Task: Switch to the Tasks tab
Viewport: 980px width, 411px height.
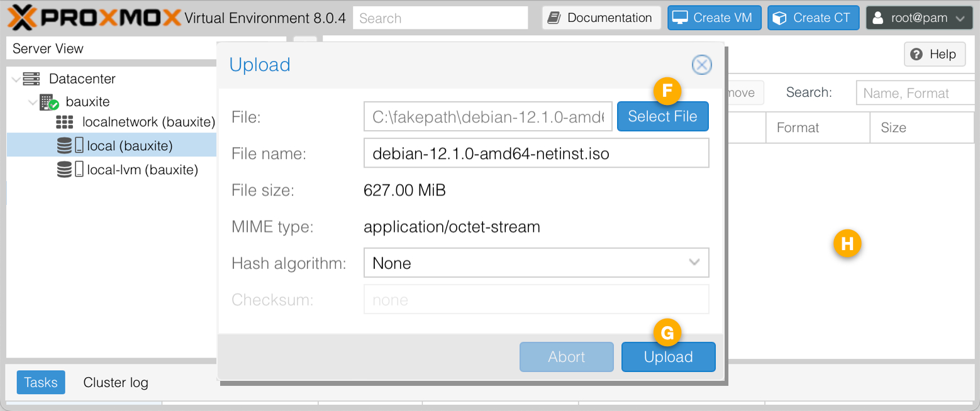Action: [x=41, y=382]
